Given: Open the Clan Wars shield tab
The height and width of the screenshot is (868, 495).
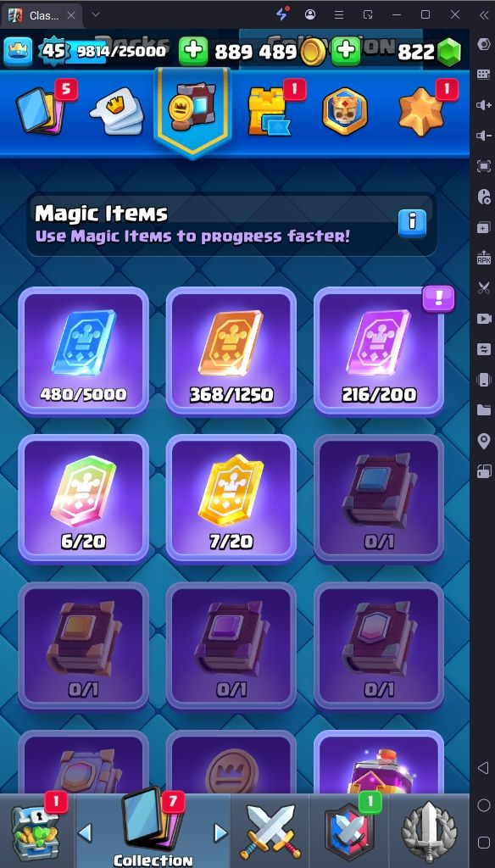Looking at the screenshot, I should point(349,832).
